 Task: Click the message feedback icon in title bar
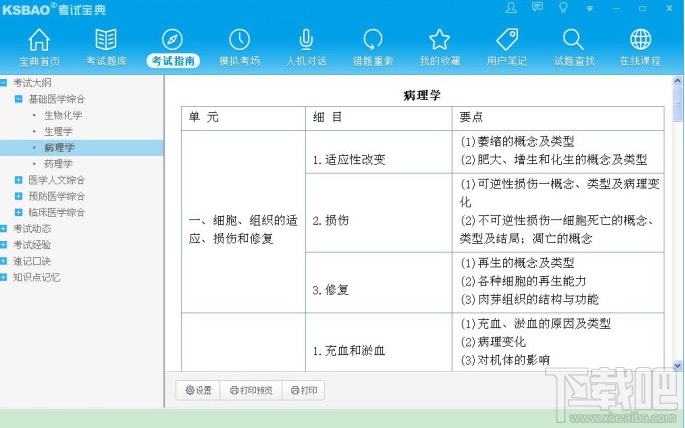(x=537, y=7)
